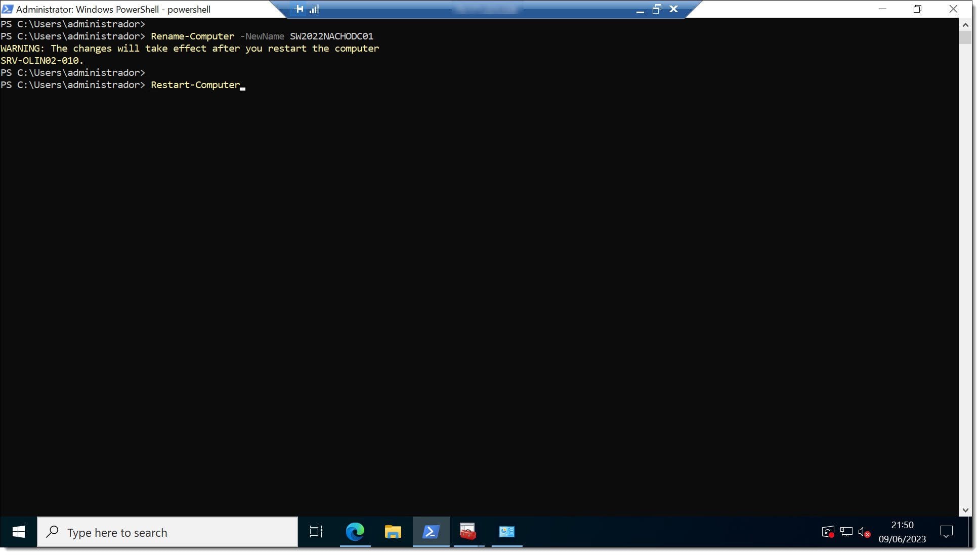The width and height of the screenshot is (980, 555).
Task: Open Task View from taskbar
Action: [x=315, y=531]
